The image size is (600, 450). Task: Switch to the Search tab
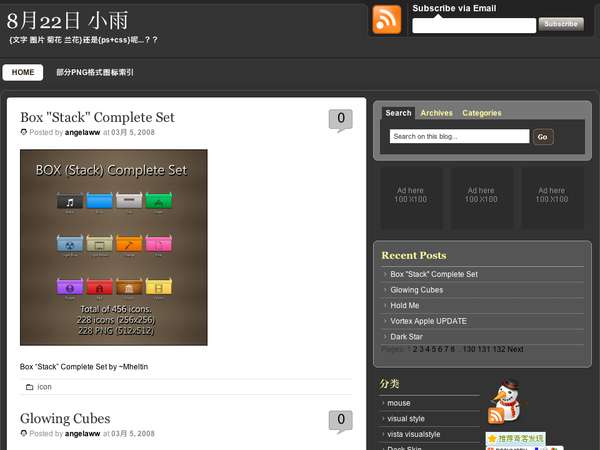398,113
